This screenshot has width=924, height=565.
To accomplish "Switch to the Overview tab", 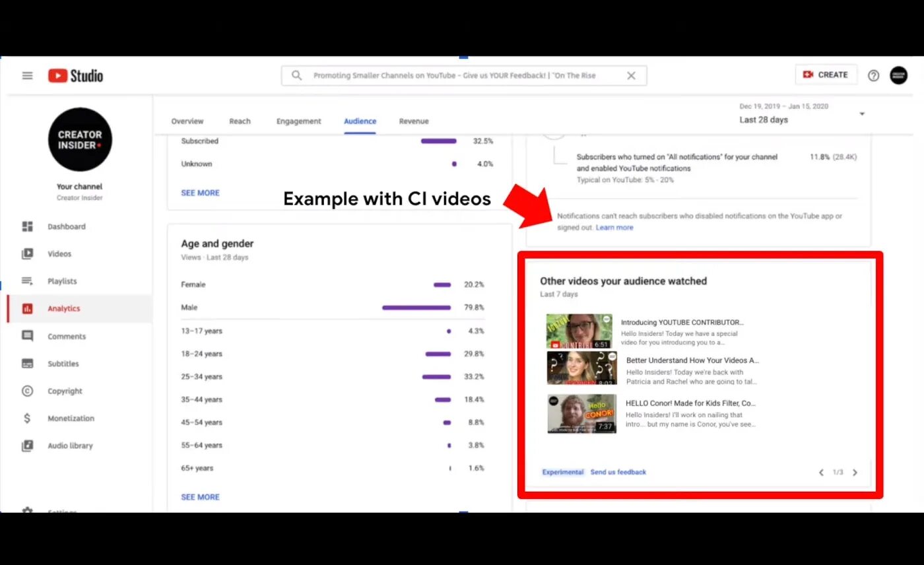I will pyautogui.click(x=187, y=121).
